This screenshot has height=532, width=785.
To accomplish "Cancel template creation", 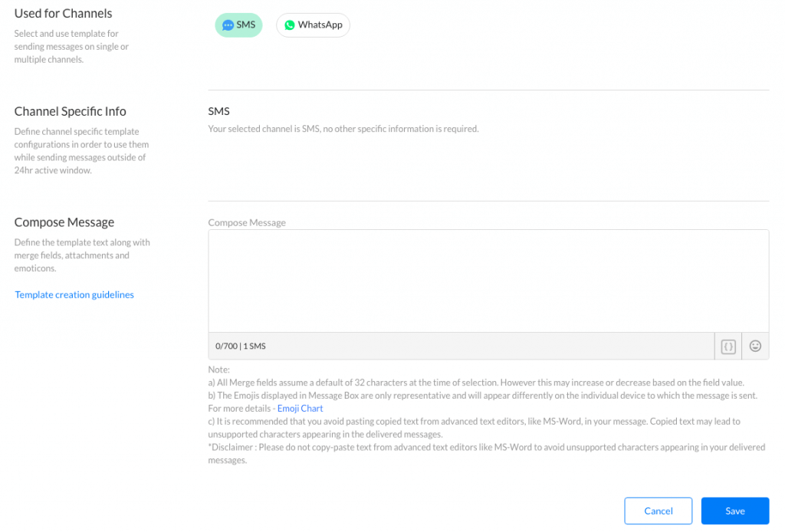I will pos(658,511).
